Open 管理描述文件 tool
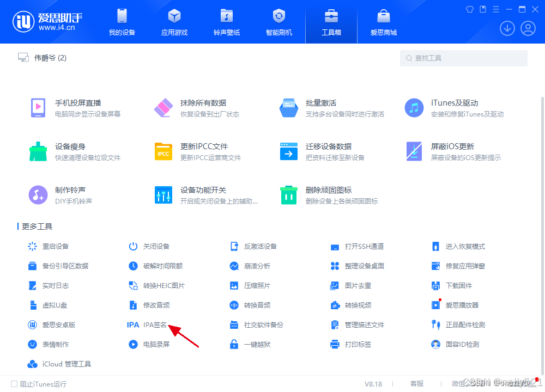This screenshot has height=392, width=545. pyautogui.click(x=357, y=325)
